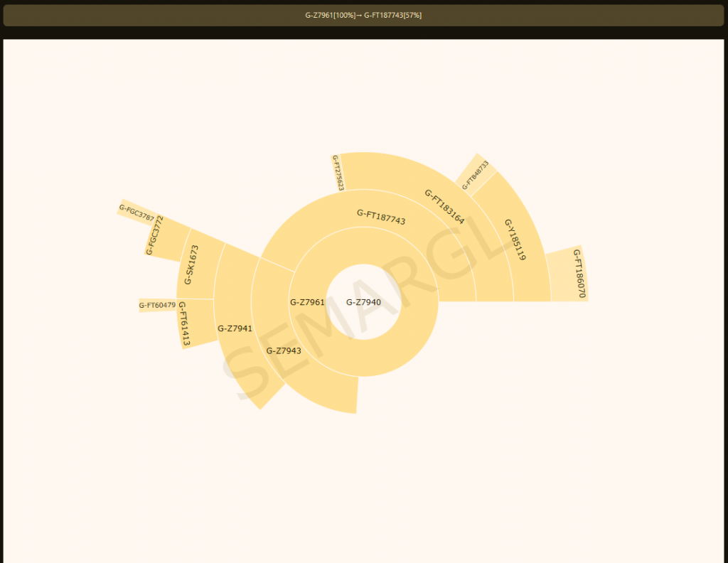Click the small G-FT848733 segment
The width and height of the screenshot is (728, 563).
click(x=476, y=175)
